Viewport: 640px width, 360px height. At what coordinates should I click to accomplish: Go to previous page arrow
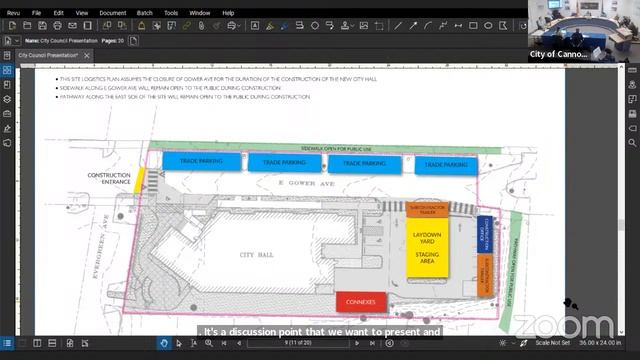pyautogui.click(x=239, y=343)
